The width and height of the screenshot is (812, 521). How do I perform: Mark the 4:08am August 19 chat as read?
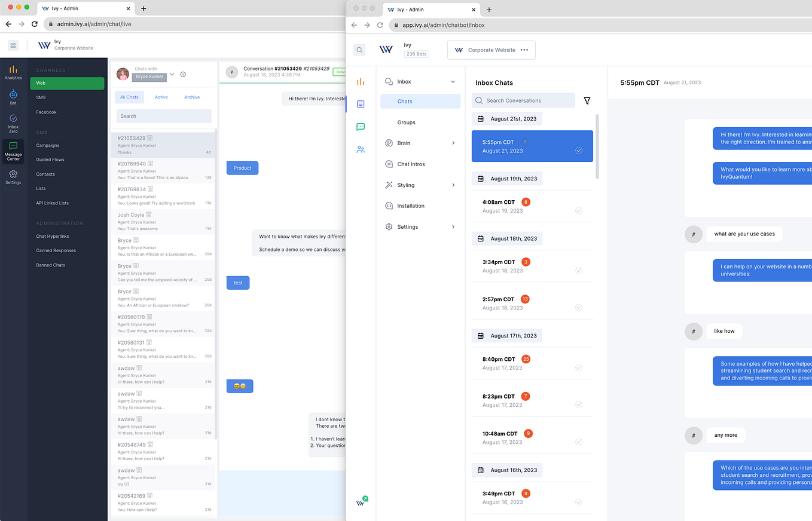tap(579, 210)
